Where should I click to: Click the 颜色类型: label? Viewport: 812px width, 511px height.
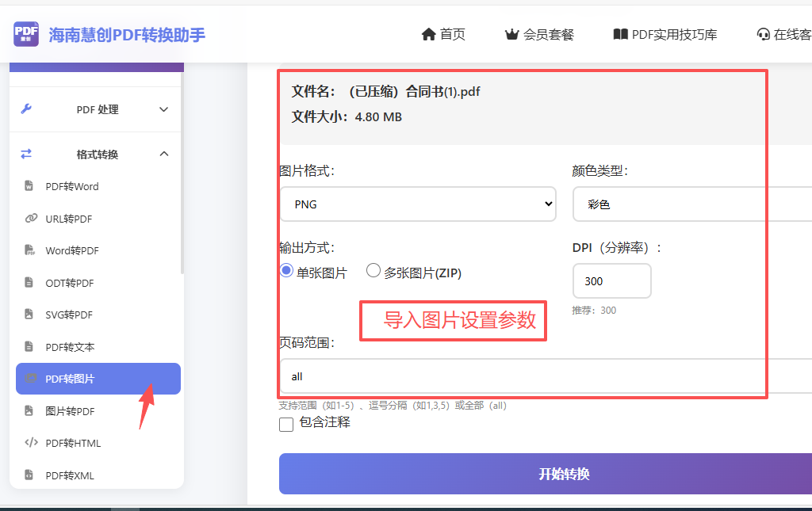[x=599, y=170]
